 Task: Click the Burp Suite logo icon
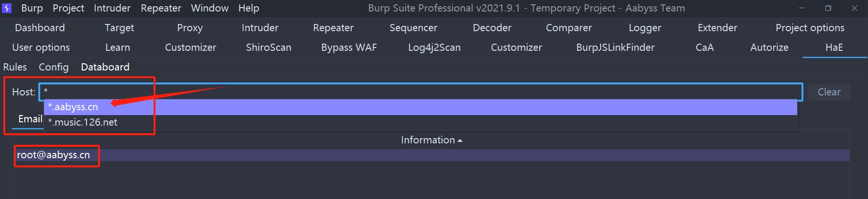[7, 8]
